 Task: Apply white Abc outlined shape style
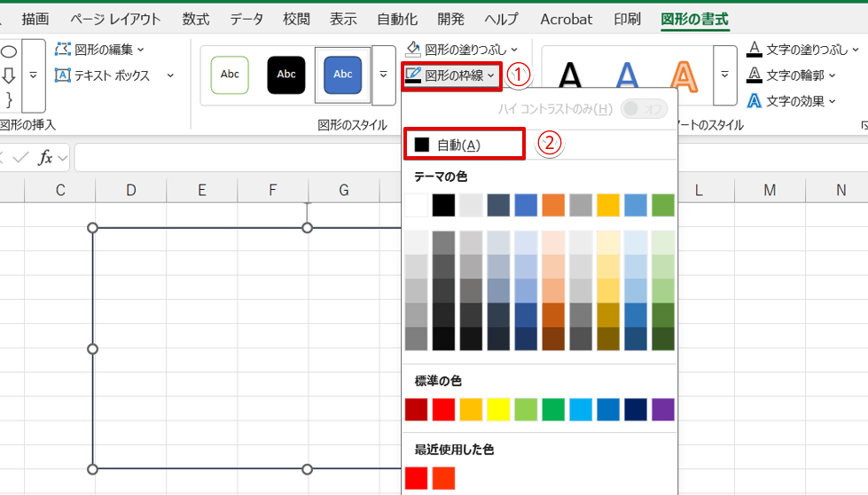tap(230, 75)
